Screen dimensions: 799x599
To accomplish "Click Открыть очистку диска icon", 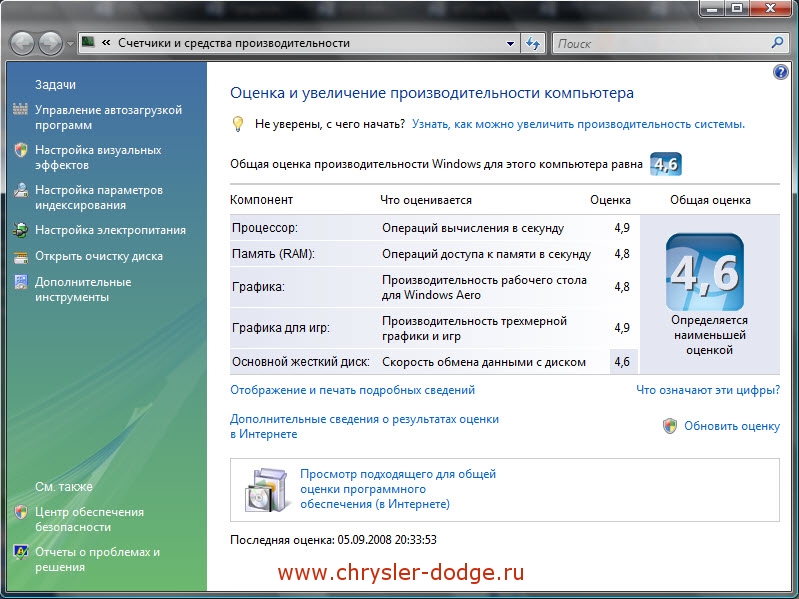I will pos(21,256).
